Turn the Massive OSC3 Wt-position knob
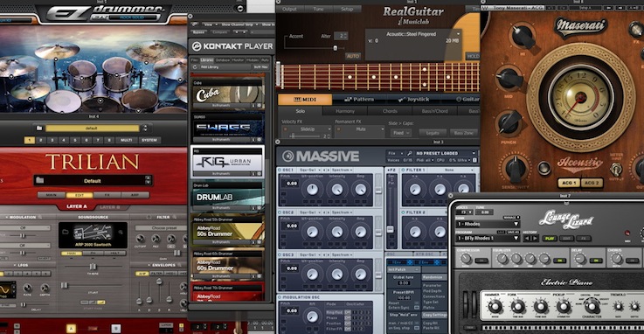 pyautogui.click(x=312, y=275)
